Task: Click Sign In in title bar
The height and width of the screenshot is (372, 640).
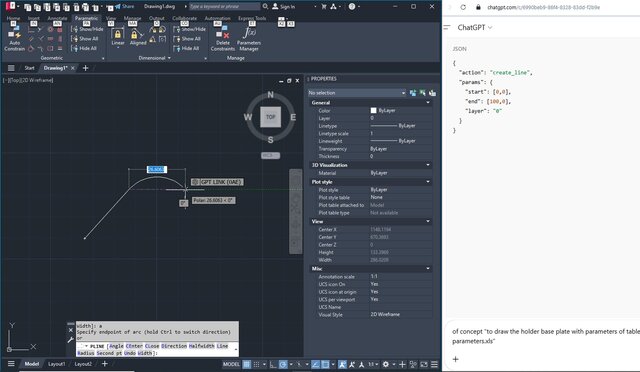Action: pyautogui.click(x=284, y=7)
